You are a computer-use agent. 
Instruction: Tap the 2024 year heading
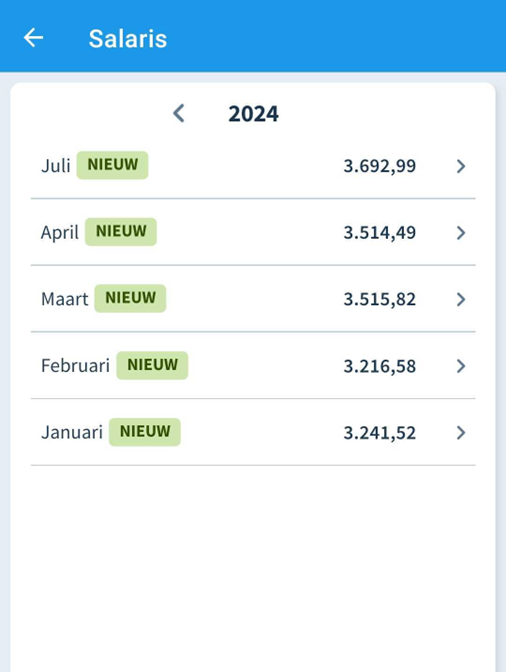click(253, 114)
